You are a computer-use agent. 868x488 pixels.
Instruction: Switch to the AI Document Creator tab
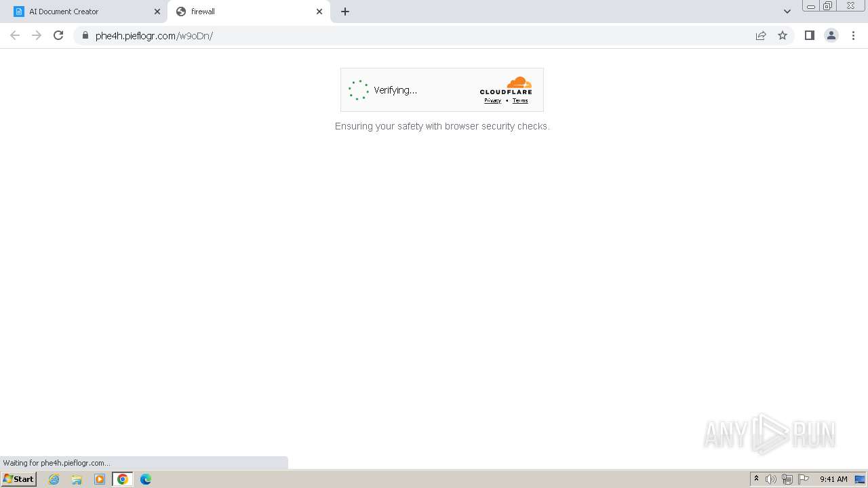click(84, 12)
